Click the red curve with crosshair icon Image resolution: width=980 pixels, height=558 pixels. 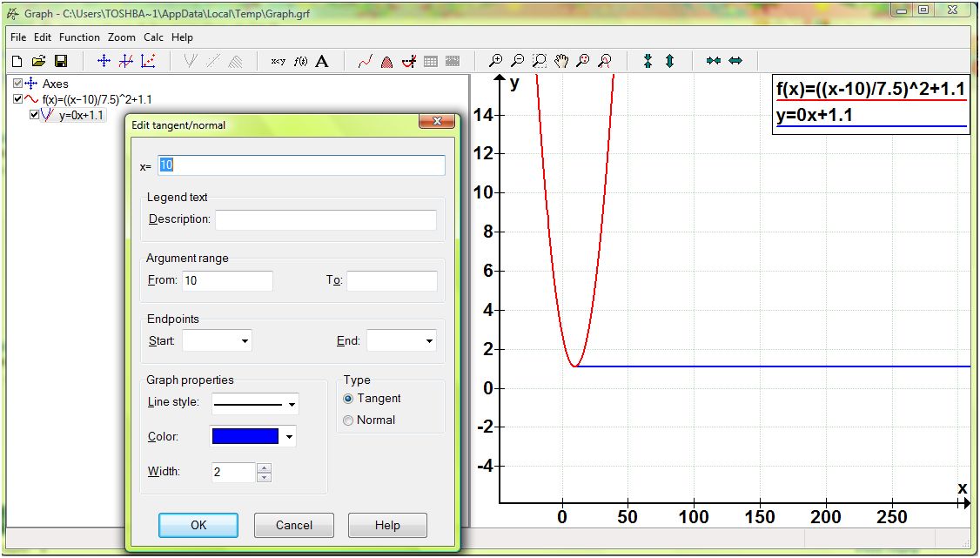tap(409, 61)
